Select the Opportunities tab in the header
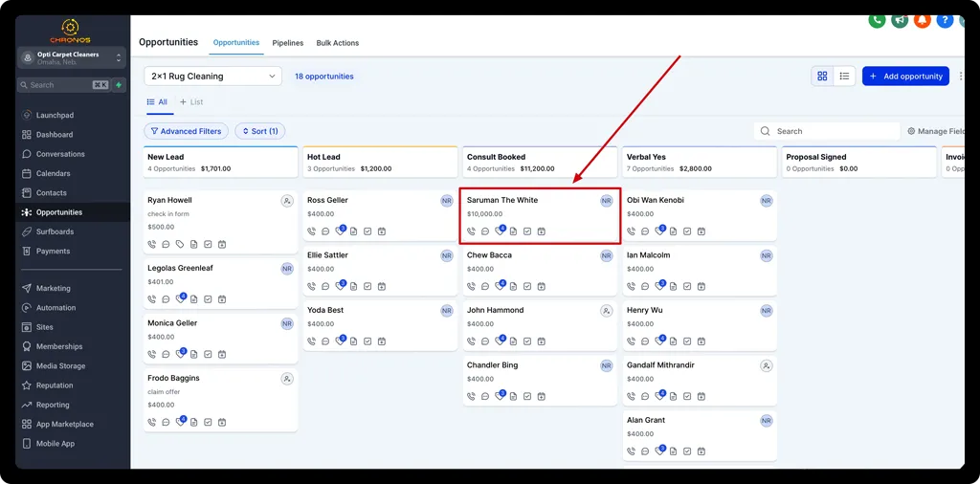980x484 pixels. click(236, 42)
